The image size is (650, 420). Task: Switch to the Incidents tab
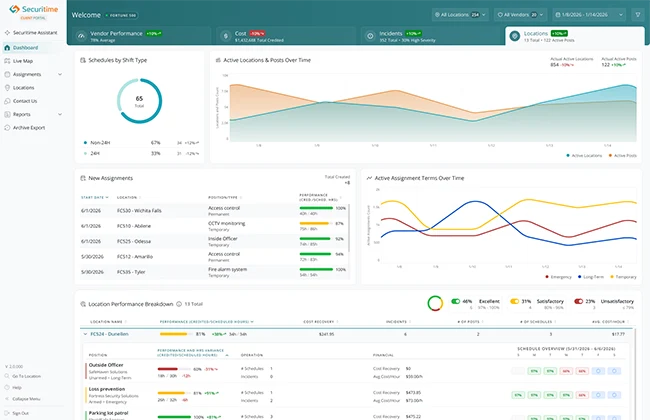[x=432, y=36]
